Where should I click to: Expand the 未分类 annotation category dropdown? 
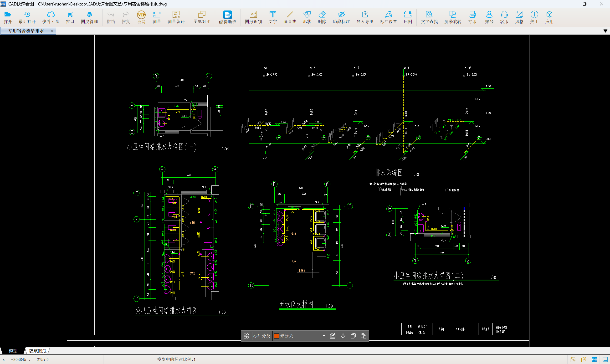324,336
